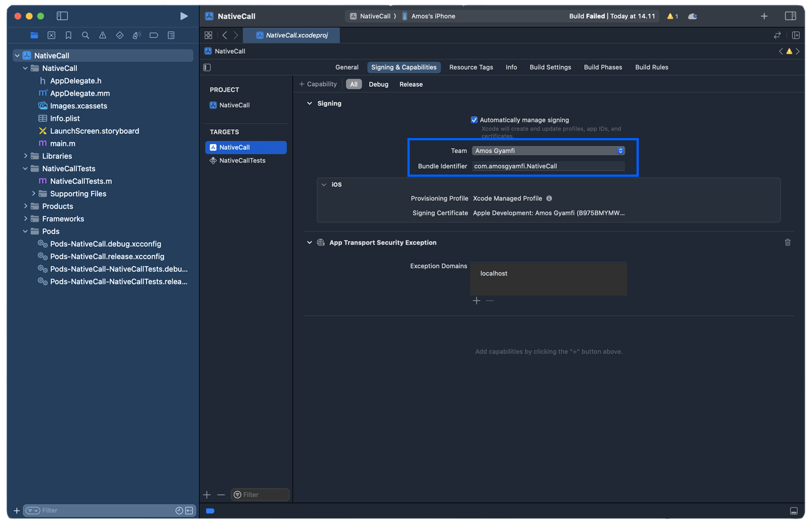The image size is (812, 527).
Task: Select the Release configuration filter
Action: tap(411, 84)
